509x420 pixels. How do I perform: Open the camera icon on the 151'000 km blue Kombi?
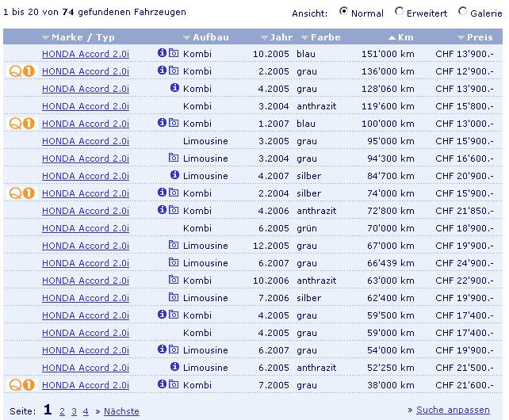[174, 54]
